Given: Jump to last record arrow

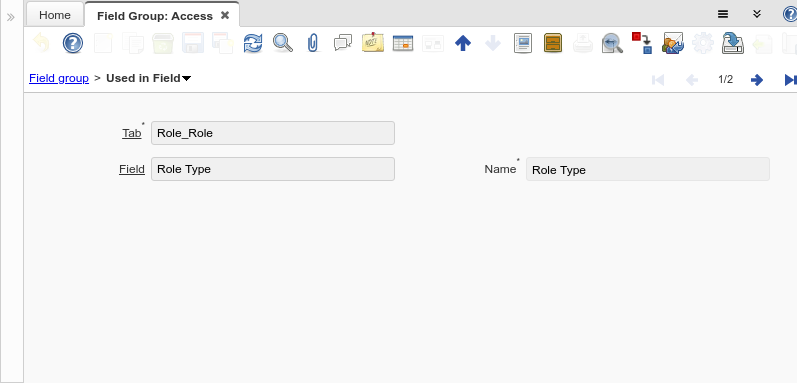Looking at the screenshot, I should click(x=791, y=80).
